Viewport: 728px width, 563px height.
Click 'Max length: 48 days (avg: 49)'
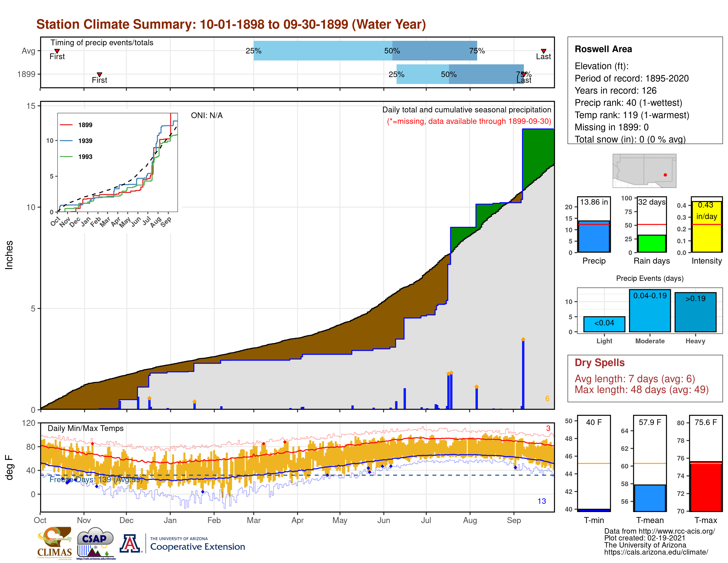click(642, 389)
